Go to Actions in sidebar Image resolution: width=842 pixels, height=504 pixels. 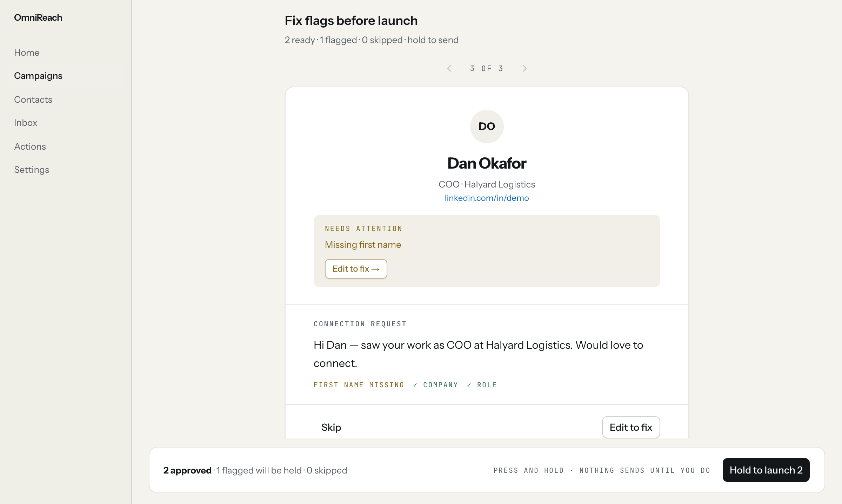[x=30, y=147]
